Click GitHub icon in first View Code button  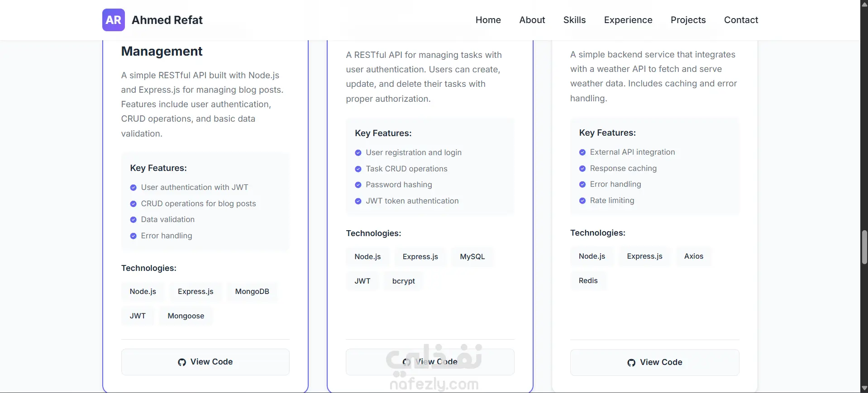182,362
